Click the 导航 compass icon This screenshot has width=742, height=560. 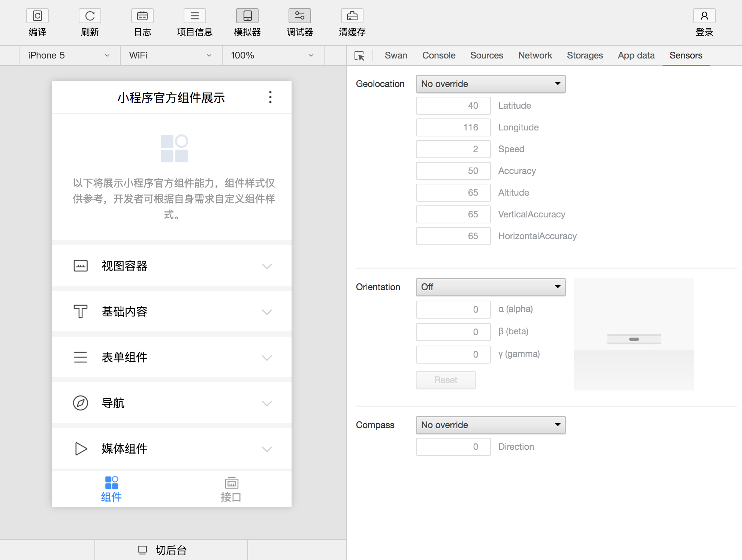pyautogui.click(x=81, y=403)
